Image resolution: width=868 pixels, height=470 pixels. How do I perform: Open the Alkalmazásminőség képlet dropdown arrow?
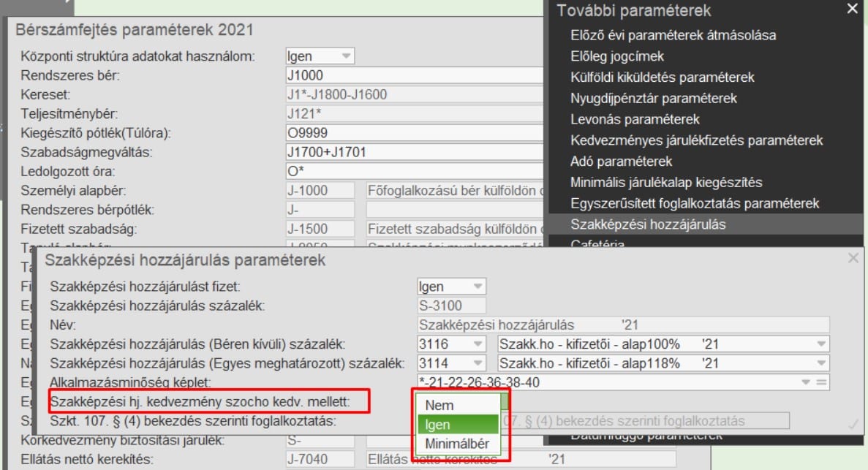tap(806, 382)
